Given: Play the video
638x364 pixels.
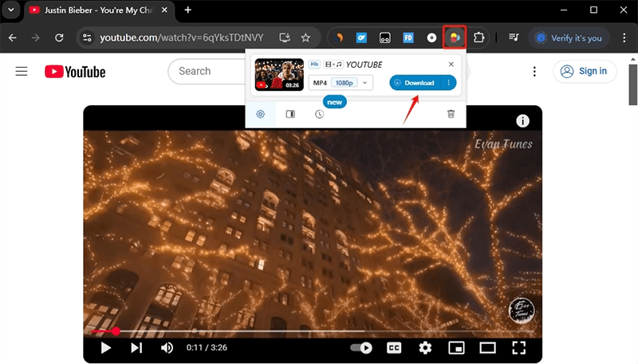Looking at the screenshot, I should tap(106, 348).
